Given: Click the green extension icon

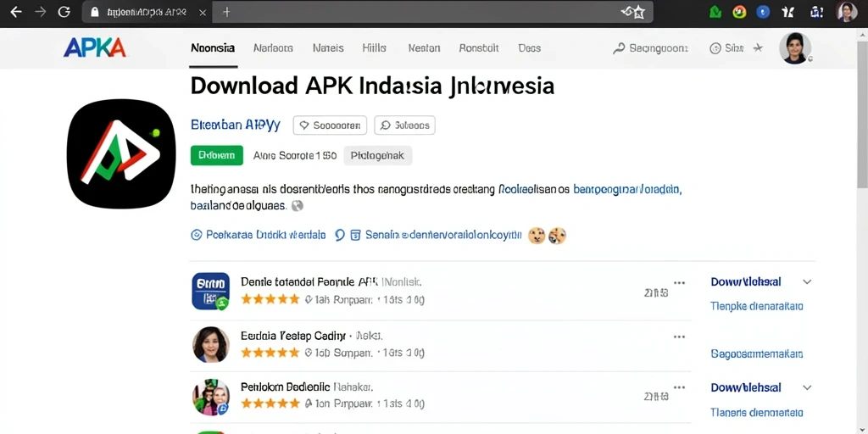Looking at the screenshot, I should [715, 12].
